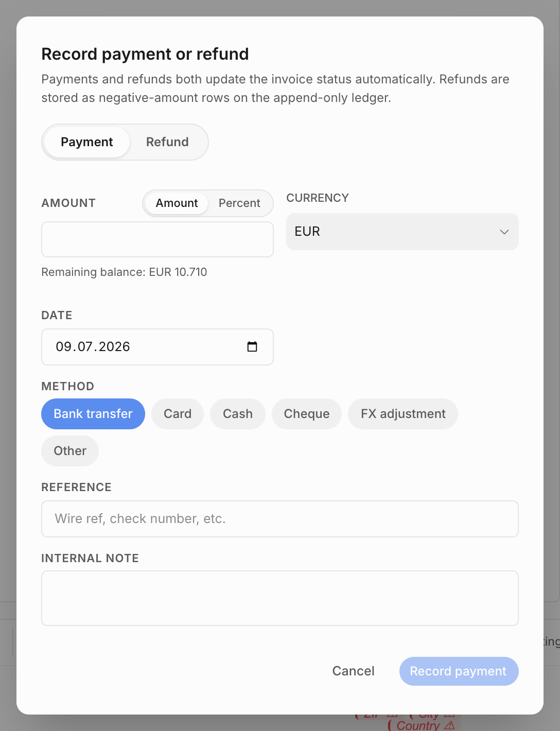Viewport: 560px width, 731px height.
Task: Choose Cheque as payment method
Action: point(307,414)
